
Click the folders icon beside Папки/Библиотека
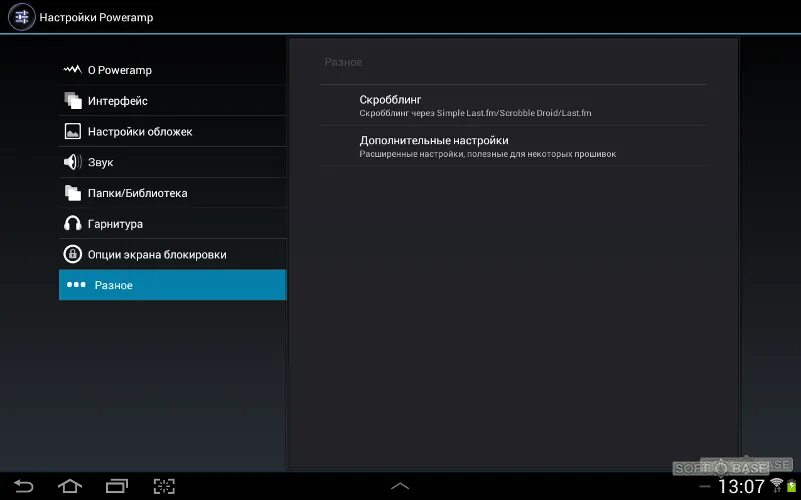[73, 193]
